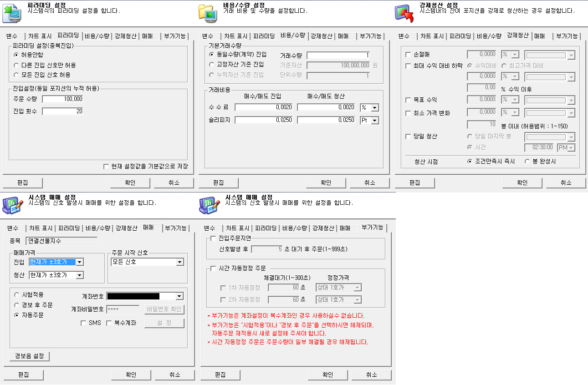
Task: Expand the 슬리피지 Pt unit dropdown
Action: [375, 120]
